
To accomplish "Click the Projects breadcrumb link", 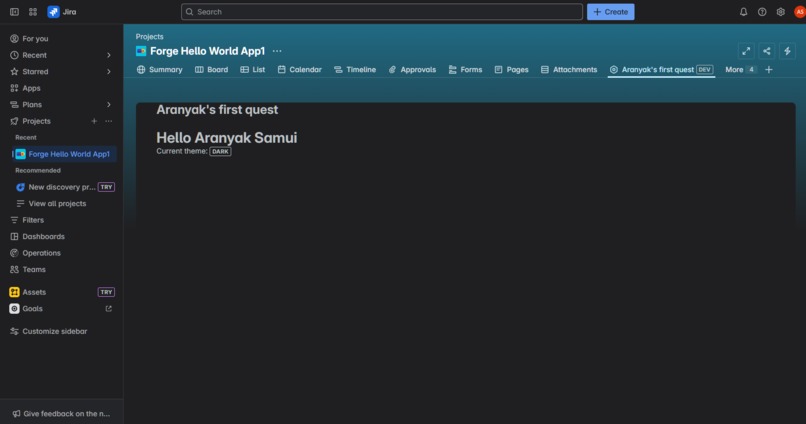I will point(150,36).
